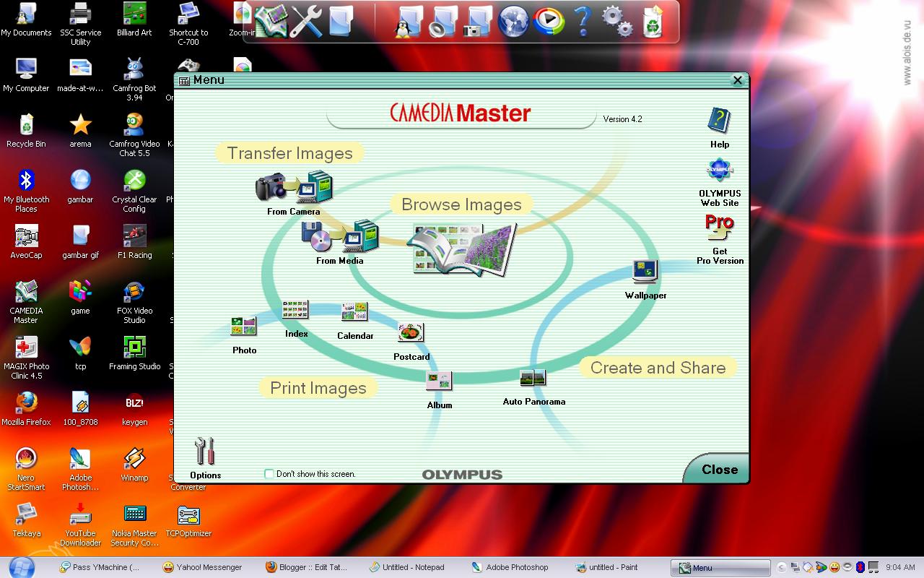Viewport: 924px width, 578px height.
Task: Open the Calendar creator icon
Action: pyautogui.click(x=354, y=311)
